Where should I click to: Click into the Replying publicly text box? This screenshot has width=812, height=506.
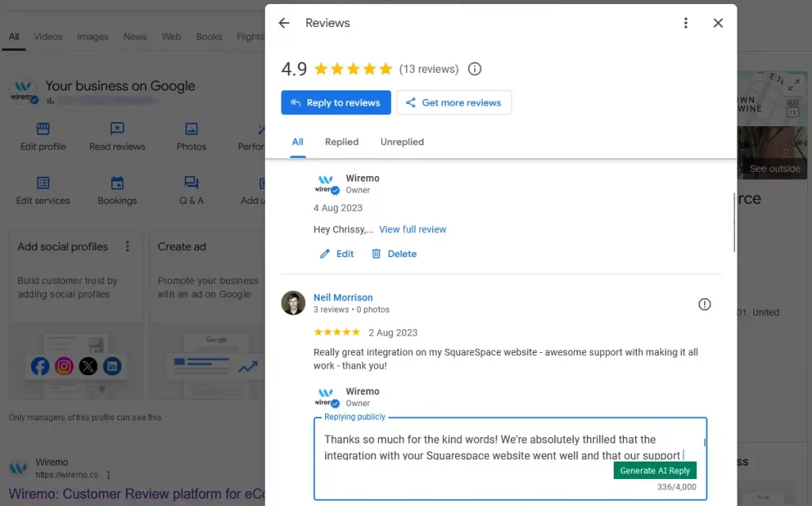[x=510, y=458]
